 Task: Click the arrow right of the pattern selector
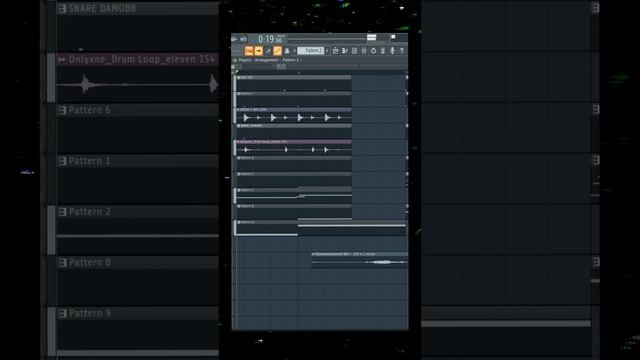coord(327,51)
